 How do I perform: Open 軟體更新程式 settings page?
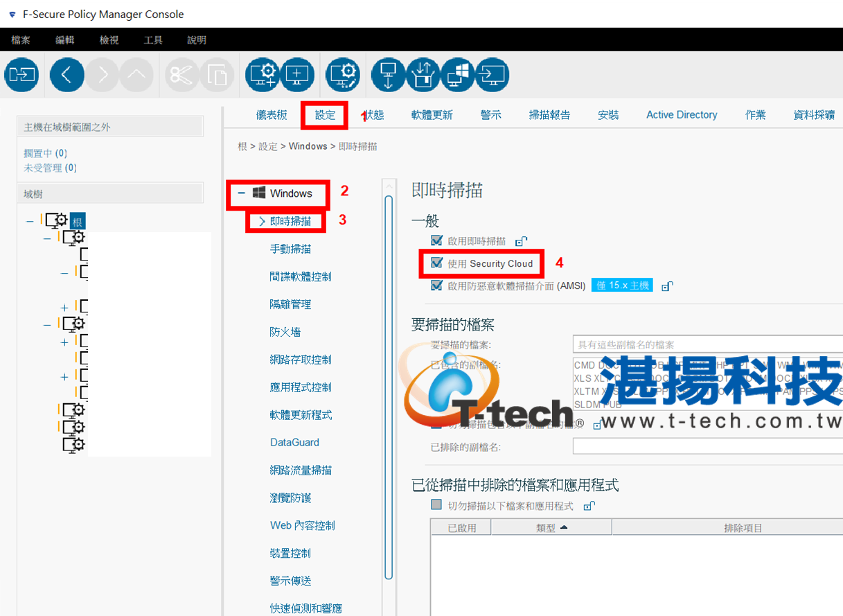[x=301, y=415]
